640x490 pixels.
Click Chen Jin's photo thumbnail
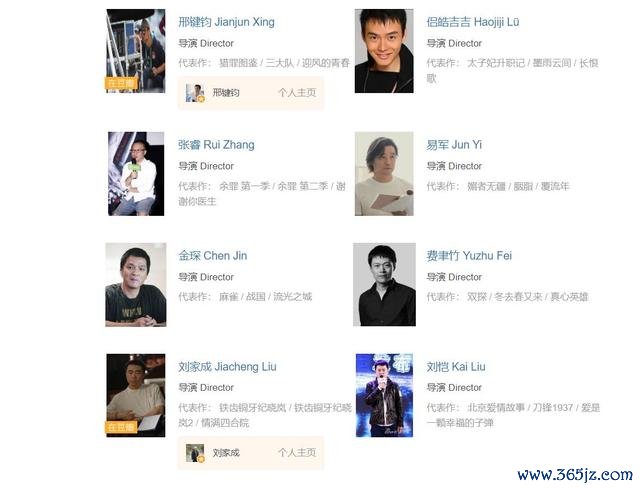(136, 285)
